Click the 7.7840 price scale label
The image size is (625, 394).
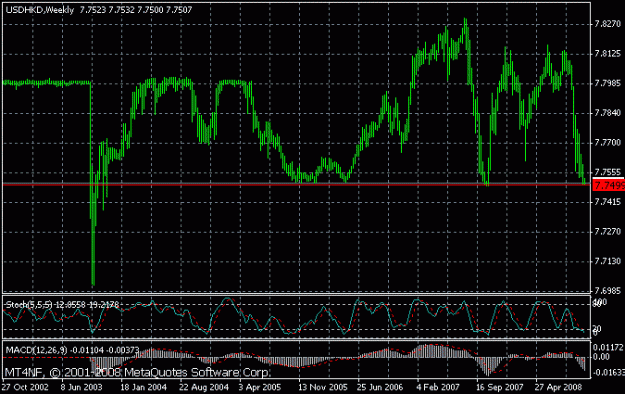608,113
